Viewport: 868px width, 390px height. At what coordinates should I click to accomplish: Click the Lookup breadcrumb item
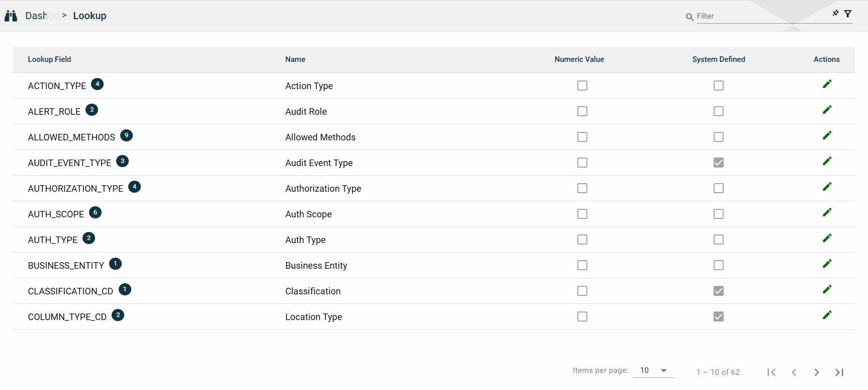tap(90, 16)
